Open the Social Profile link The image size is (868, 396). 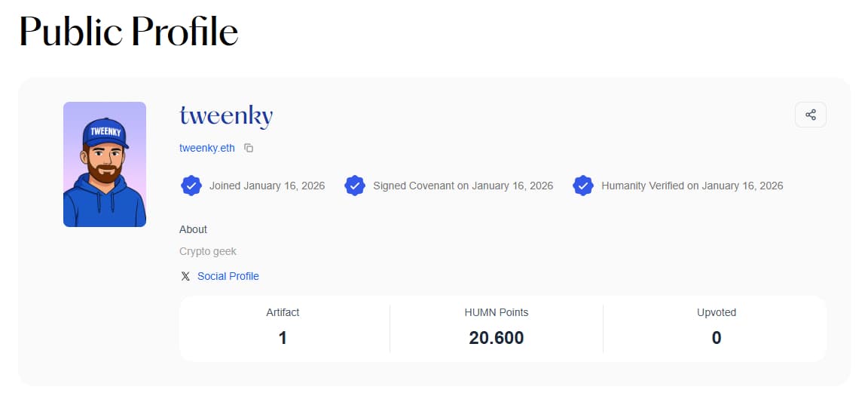pyautogui.click(x=228, y=276)
